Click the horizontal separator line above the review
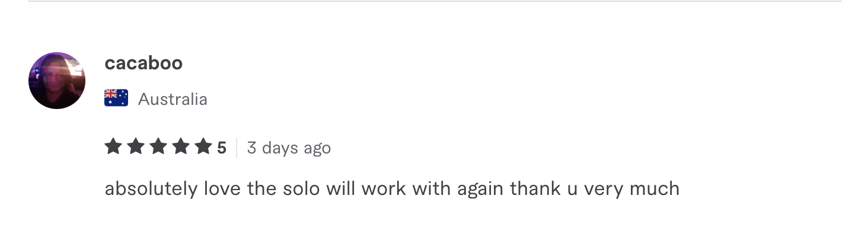This screenshot has width=868, height=250. tap(435, 1)
